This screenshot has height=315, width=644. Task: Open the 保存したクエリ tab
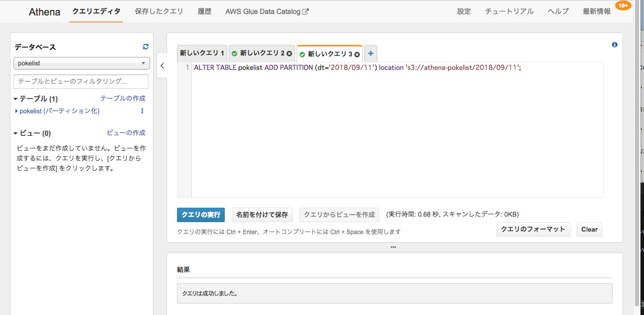pos(159,11)
